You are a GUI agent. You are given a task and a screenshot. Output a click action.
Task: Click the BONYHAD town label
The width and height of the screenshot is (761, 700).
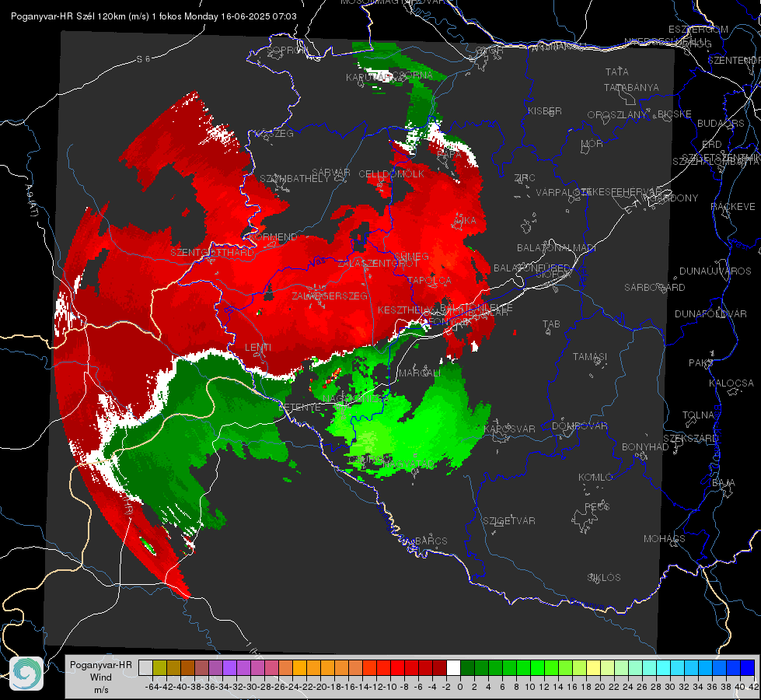(x=645, y=446)
